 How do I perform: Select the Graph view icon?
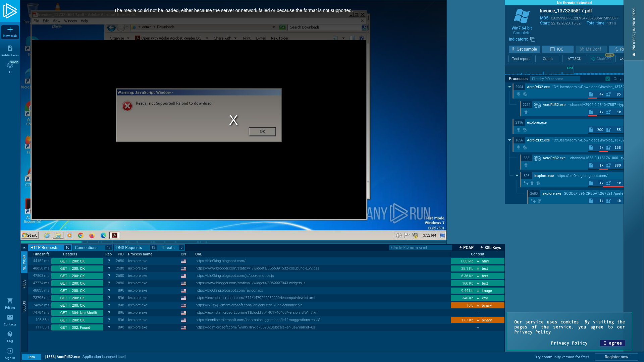pos(548,58)
